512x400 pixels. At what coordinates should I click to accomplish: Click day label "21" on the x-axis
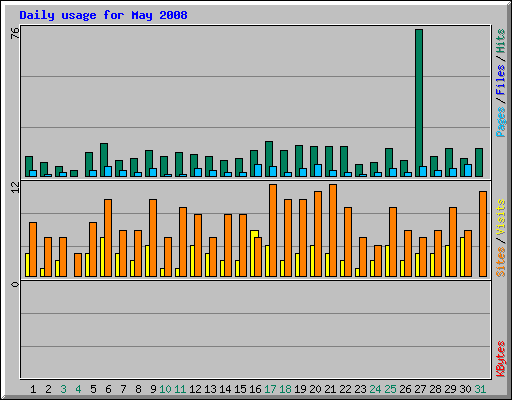pos(330,389)
